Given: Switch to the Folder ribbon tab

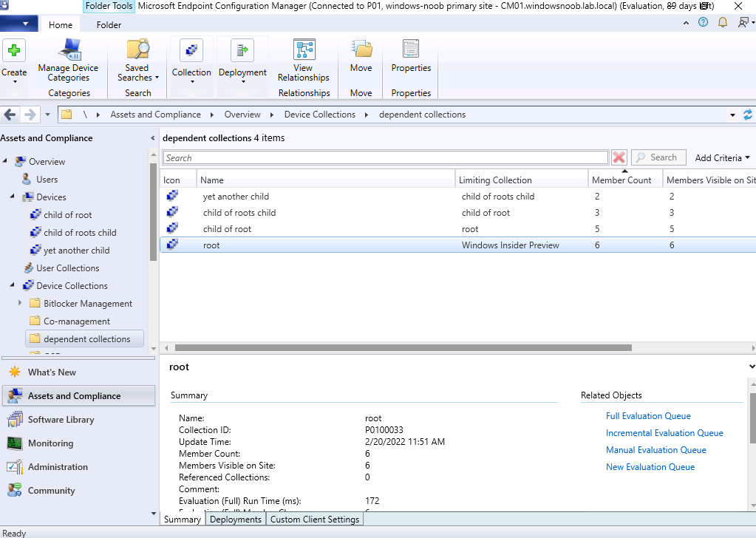Looking at the screenshot, I should (109, 24).
